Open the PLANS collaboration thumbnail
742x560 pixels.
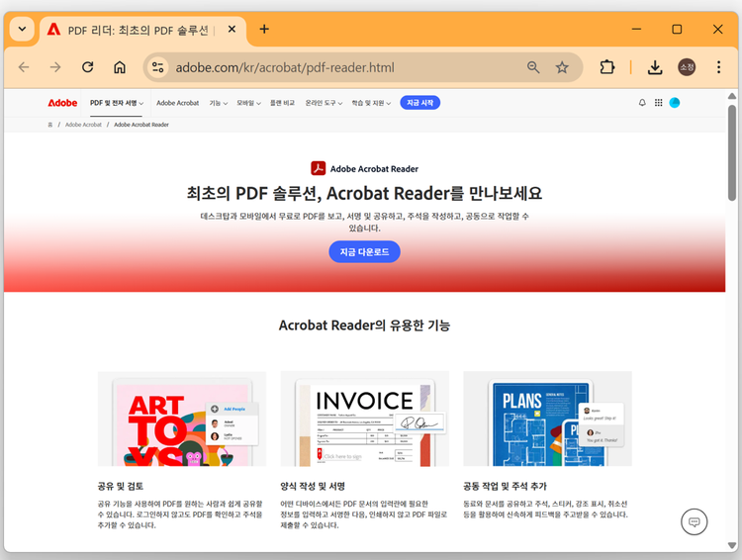(547, 419)
